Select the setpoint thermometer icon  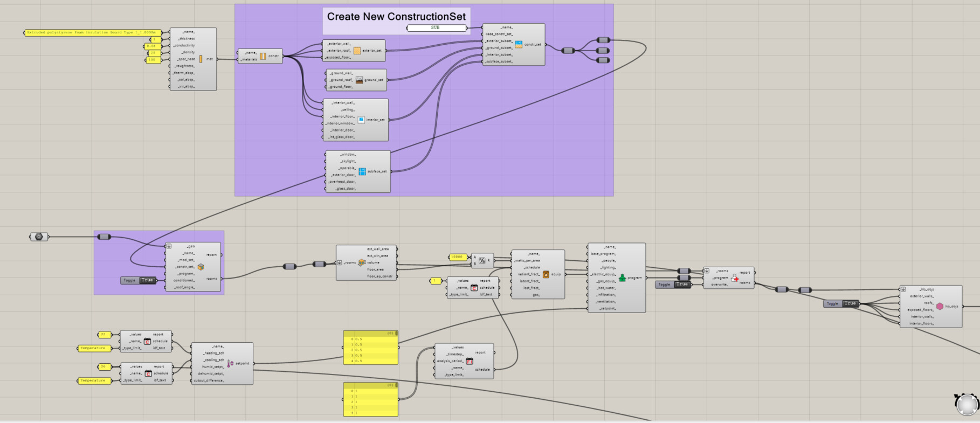pos(230,363)
